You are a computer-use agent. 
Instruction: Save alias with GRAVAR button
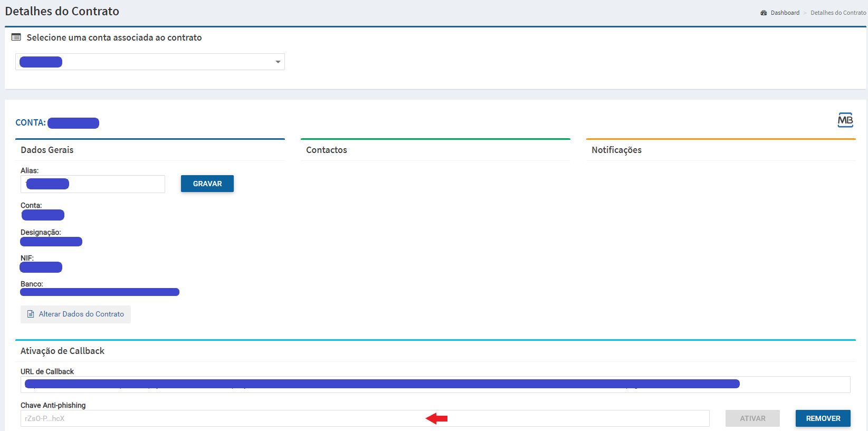click(207, 184)
